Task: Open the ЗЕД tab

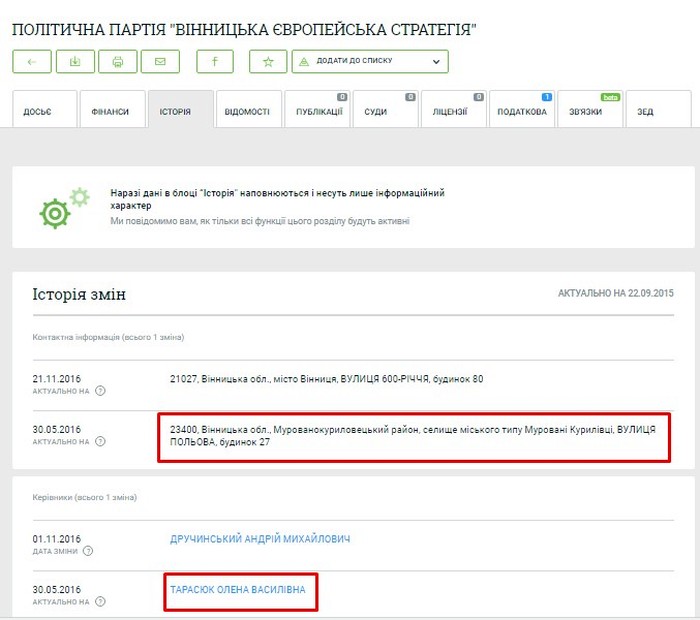Action: [x=659, y=109]
